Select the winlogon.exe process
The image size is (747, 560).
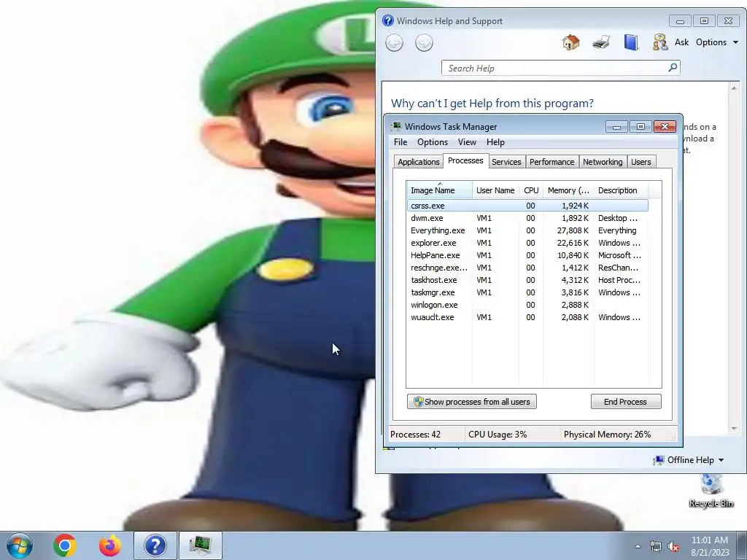tap(527, 305)
